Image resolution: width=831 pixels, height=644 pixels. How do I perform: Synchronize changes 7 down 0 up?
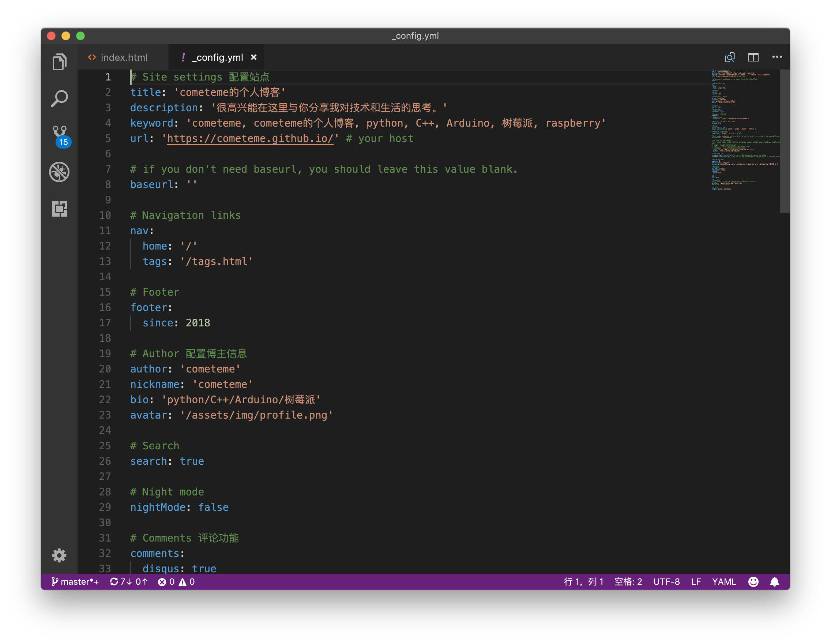129,581
